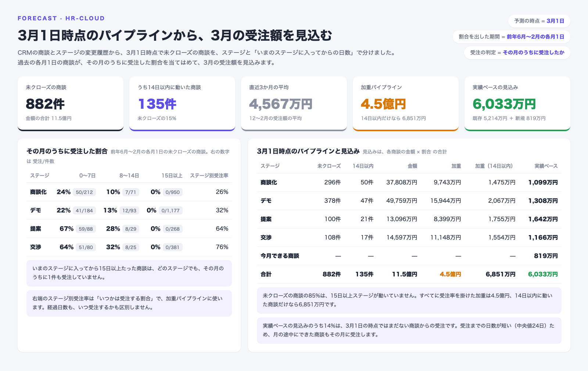The height and width of the screenshot is (371, 588).
Task: Click the 商談化 row in pipeline table
Action: pyautogui.click(x=409, y=183)
